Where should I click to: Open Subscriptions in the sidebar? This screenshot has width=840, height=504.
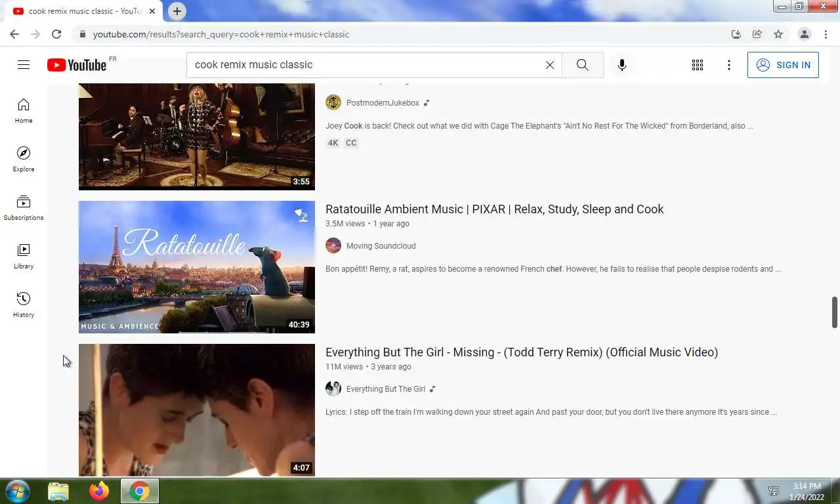point(24,208)
